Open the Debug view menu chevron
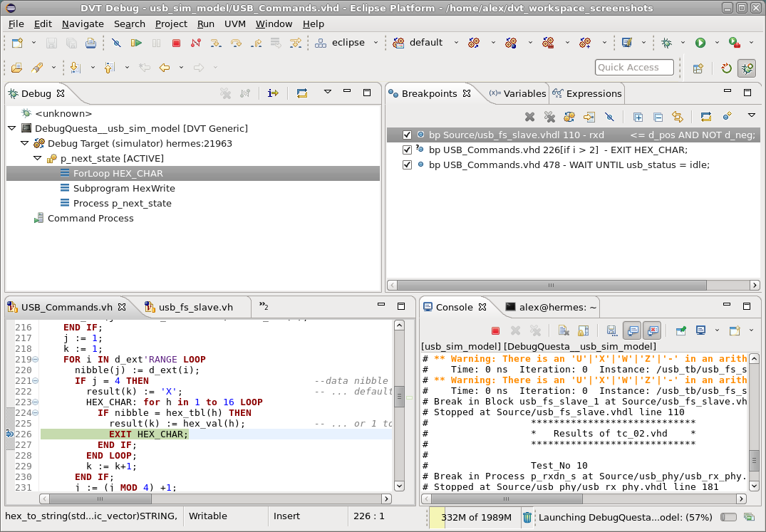This screenshot has width=766, height=532. pyautogui.click(x=328, y=92)
